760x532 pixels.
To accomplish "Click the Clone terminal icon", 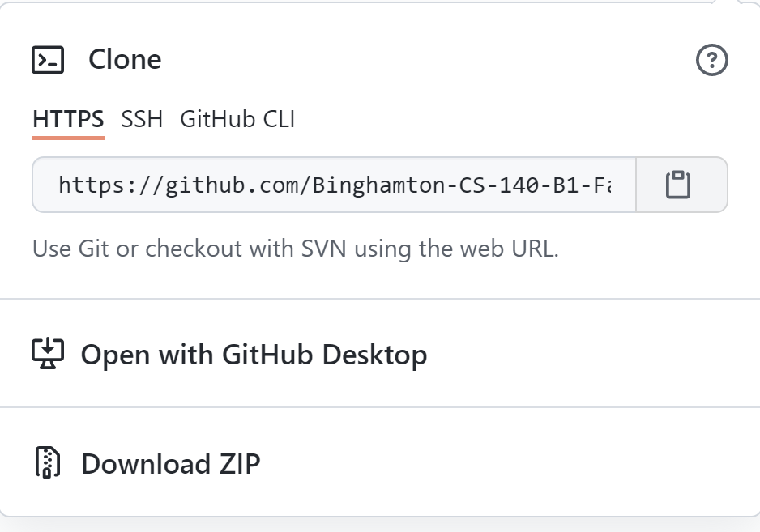I will tap(48, 60).
